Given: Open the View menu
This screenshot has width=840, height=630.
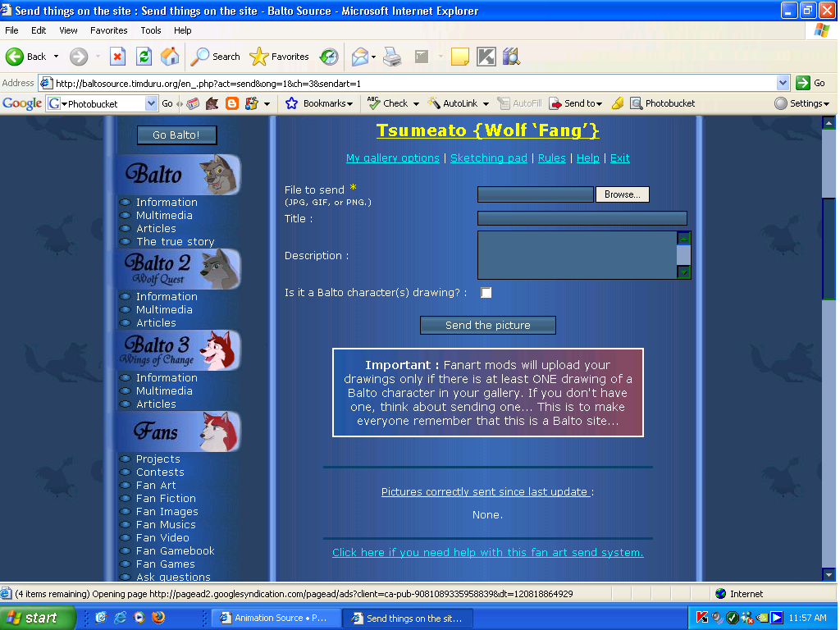Looking at the screenshot, I should (68, 30).
